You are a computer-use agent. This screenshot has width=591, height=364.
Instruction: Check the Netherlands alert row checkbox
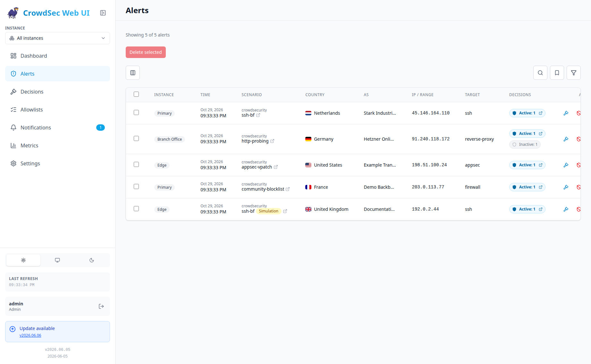(x=136, y=112)
